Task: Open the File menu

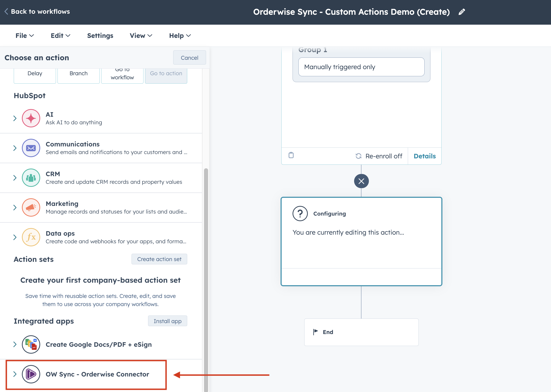Action: tap(25, 36)
